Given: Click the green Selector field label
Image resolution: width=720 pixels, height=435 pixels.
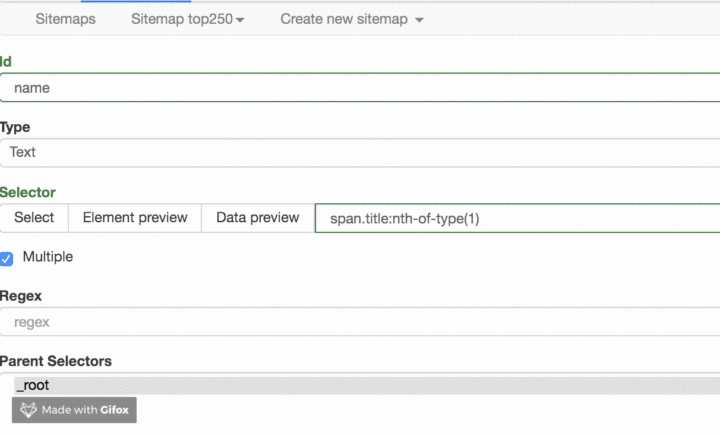Looking at the screenshot, I should coord(28,192).
